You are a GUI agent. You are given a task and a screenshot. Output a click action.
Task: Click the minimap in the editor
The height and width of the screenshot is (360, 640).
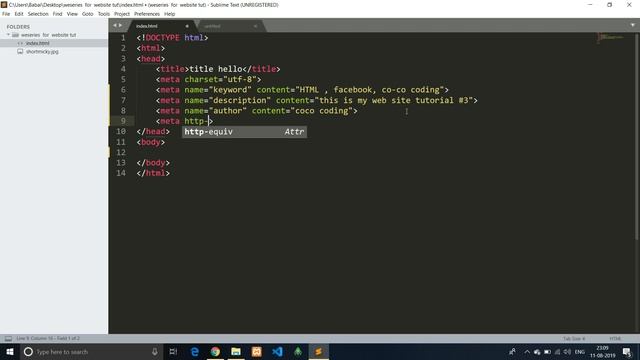[611, 38]
